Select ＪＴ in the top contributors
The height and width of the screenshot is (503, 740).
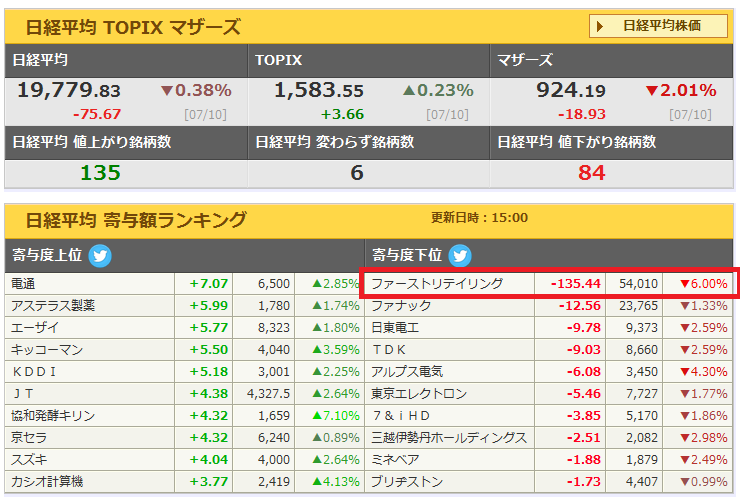tap(23, 394)
